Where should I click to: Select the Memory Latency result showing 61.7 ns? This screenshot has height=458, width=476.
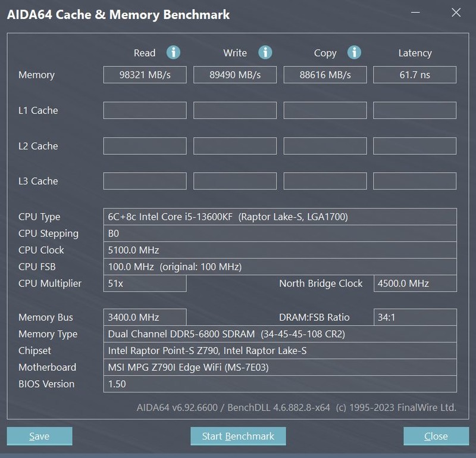pos(415,74)
